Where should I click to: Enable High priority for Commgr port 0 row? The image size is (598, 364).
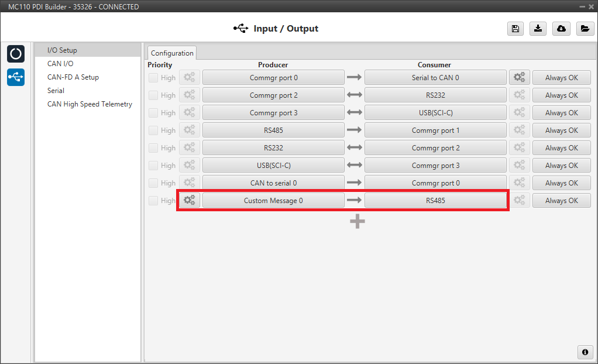coord(153,78)
